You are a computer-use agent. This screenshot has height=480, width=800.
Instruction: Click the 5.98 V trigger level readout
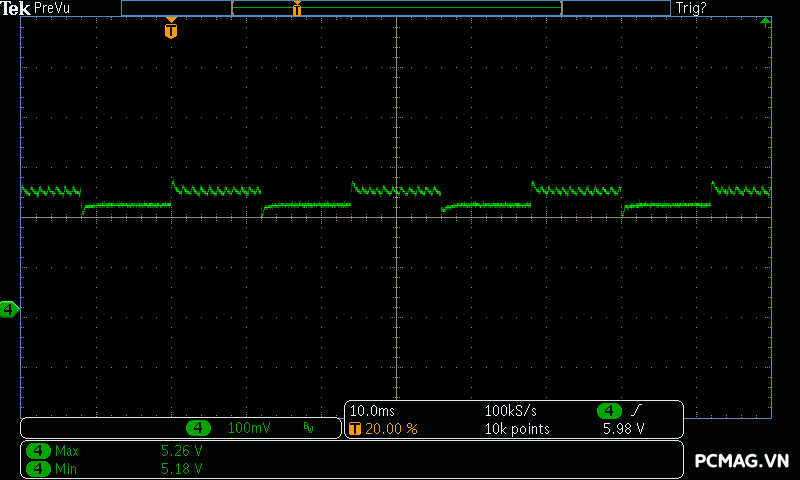pyautogui.click(x=623, y=428)
